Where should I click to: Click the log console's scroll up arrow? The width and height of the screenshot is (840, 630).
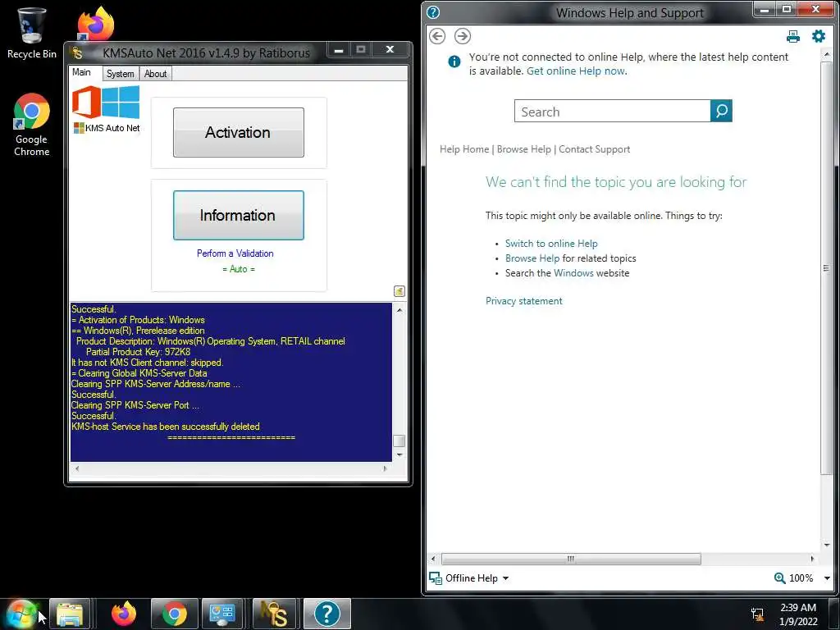pos(399,309)
